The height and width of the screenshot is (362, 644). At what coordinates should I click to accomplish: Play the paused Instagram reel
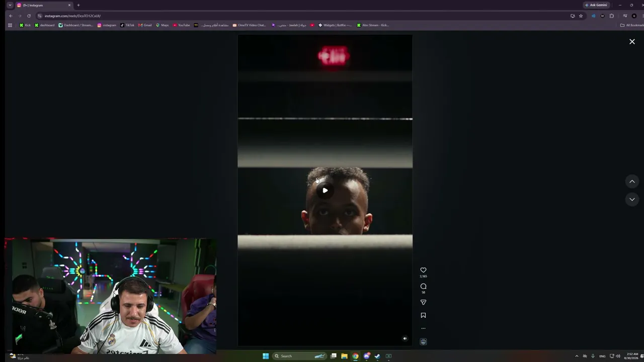[325, 191]
